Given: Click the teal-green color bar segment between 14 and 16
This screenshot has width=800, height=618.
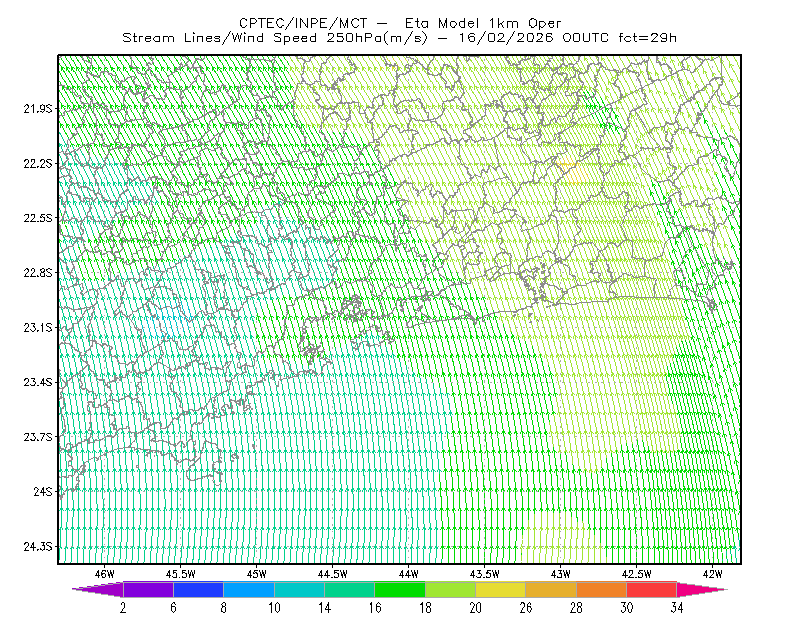Looking at the screenshot, I should point(349,589).
